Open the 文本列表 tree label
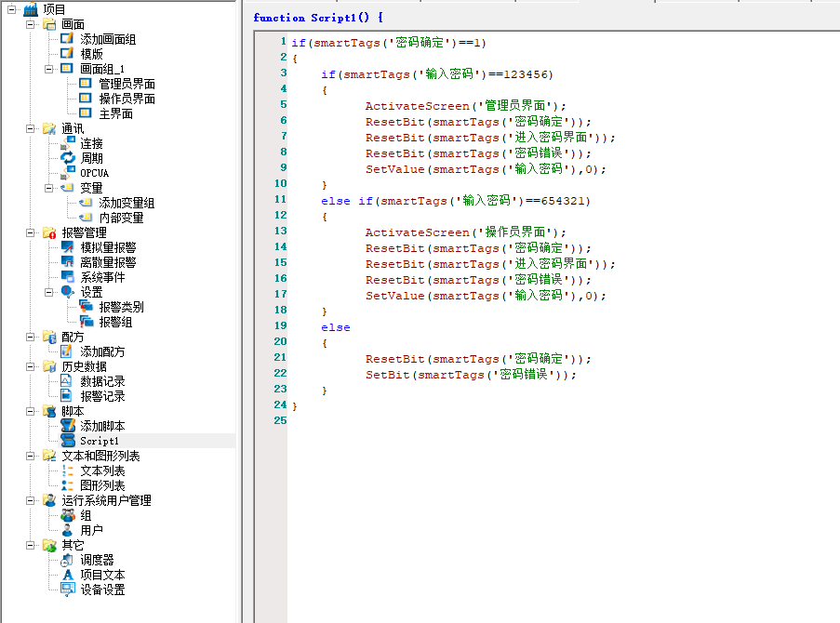 coord(102,471)
